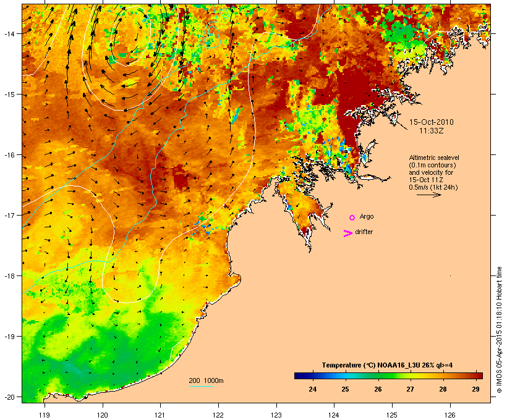Click the 27 value on temperature scale
The height and width of the screenshot is (420, 507).
pos(410,389)
